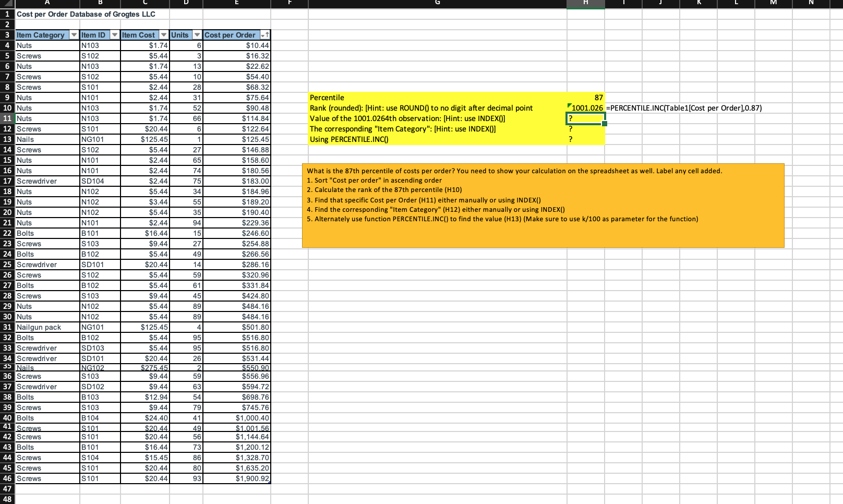The image size is (843, 504).
Task: Open the Item Cost filter dropdown
Action: point(164,35)
